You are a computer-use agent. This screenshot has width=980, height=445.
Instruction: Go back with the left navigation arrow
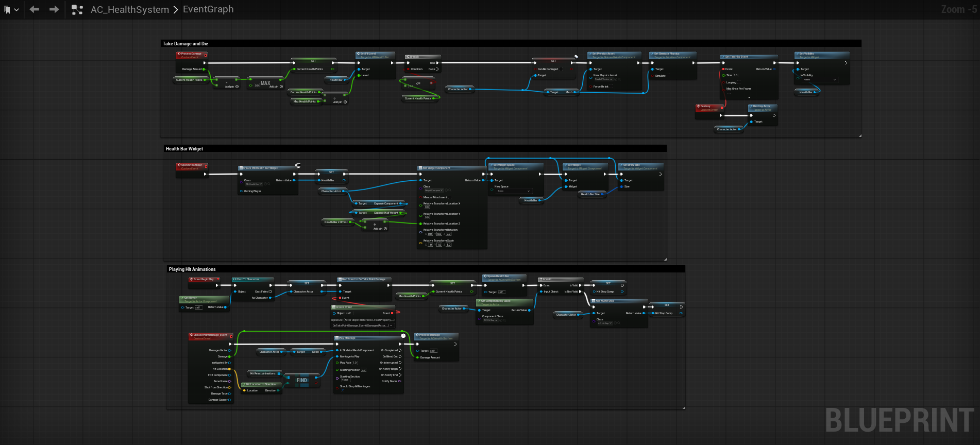click(35, 9)
